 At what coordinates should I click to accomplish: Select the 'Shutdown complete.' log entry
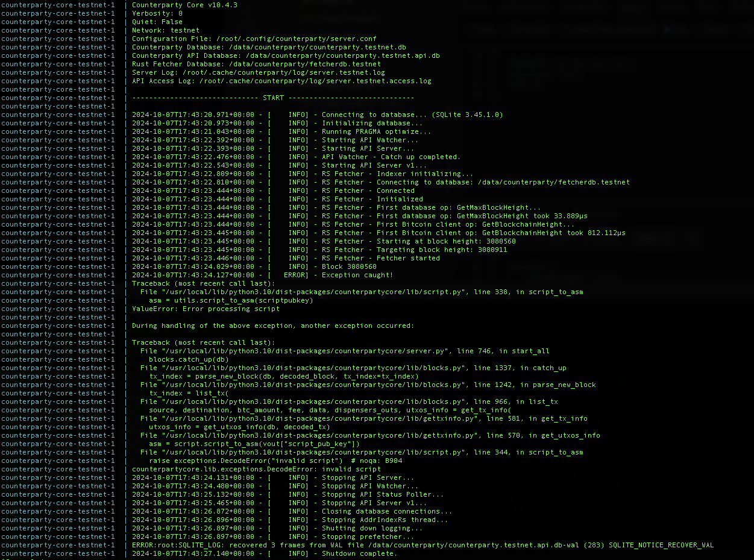[x=265, y=553]
